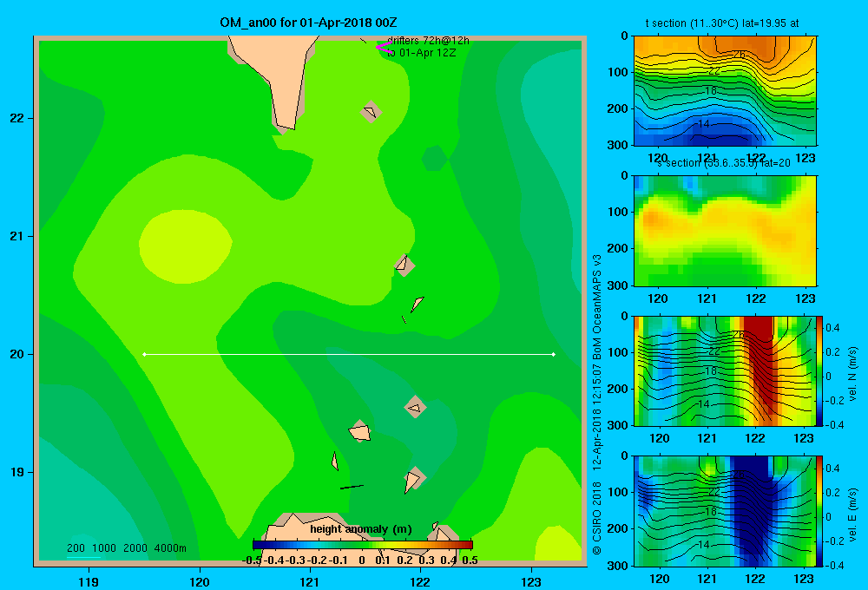Click the vel. N velocity color bar
Image resolution: width=868 pixels, height=590 pixels.
point(820,370)
